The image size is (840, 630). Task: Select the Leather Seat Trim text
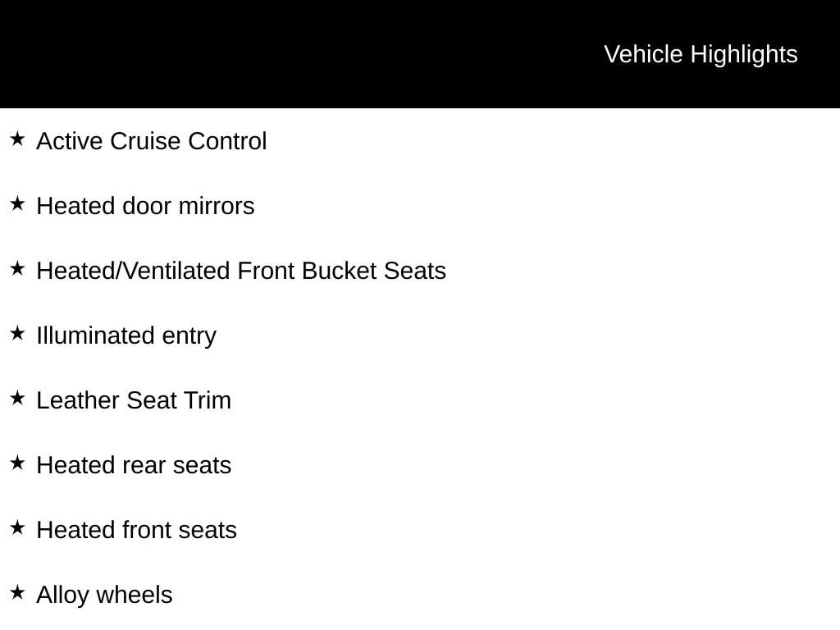134,400
